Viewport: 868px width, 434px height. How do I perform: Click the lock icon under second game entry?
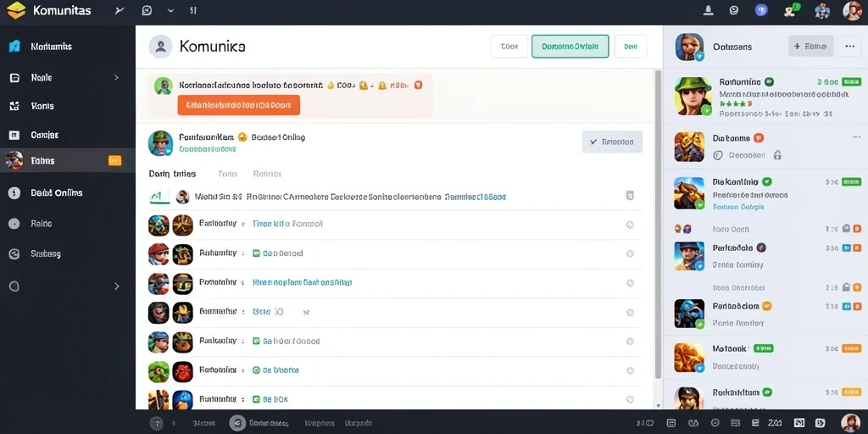coord(777,156)
